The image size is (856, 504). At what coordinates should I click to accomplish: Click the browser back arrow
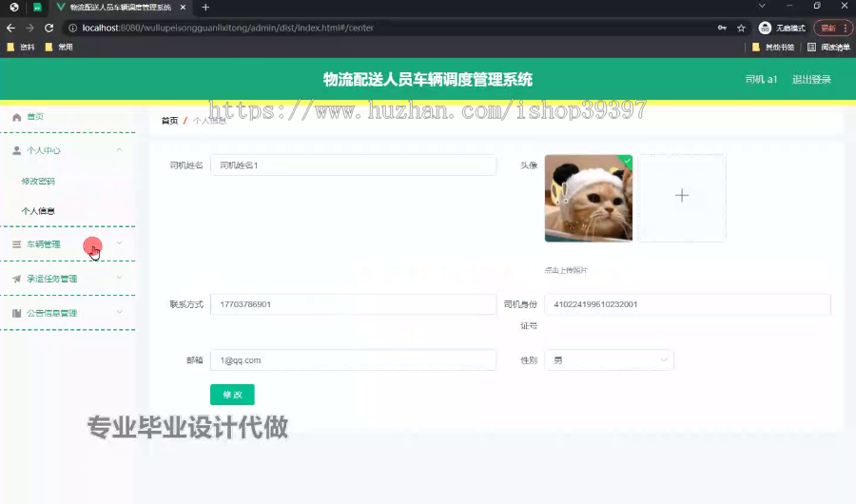[x=10, y=28]
